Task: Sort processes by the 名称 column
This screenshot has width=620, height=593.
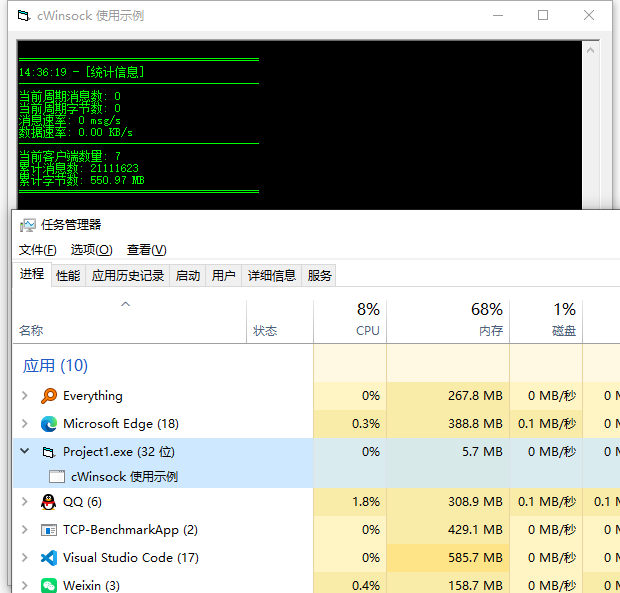Action: point(130,322)
